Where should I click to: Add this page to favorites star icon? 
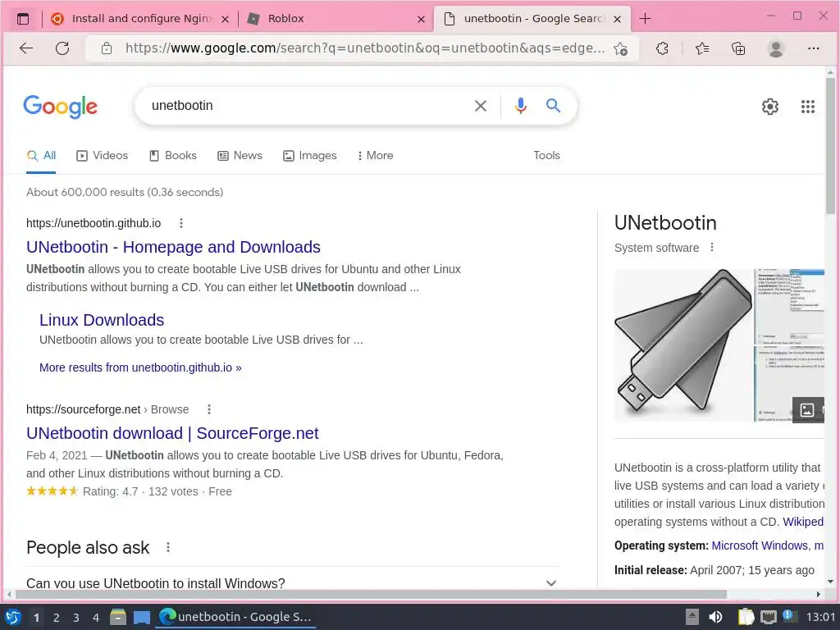(620, 48)
